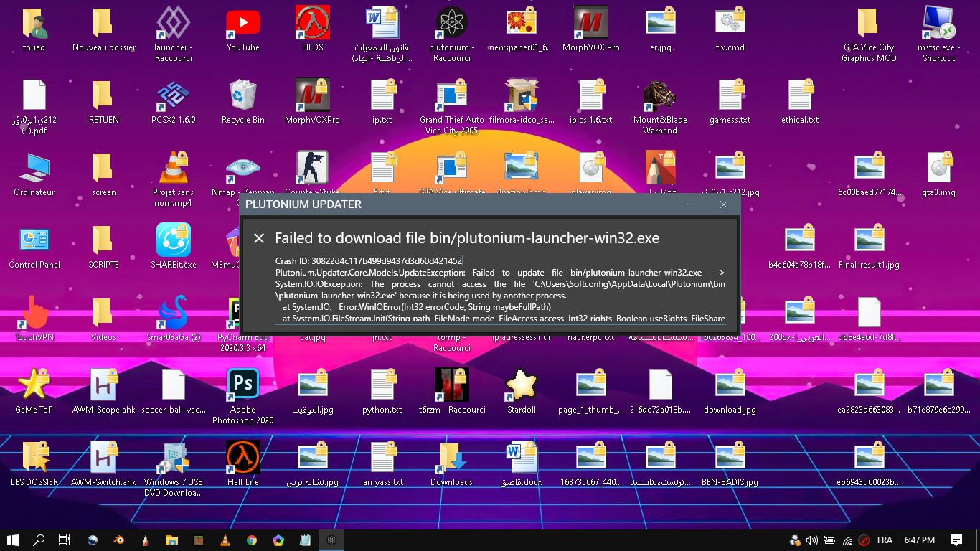Open the volume control in system tray

(812, 540)
